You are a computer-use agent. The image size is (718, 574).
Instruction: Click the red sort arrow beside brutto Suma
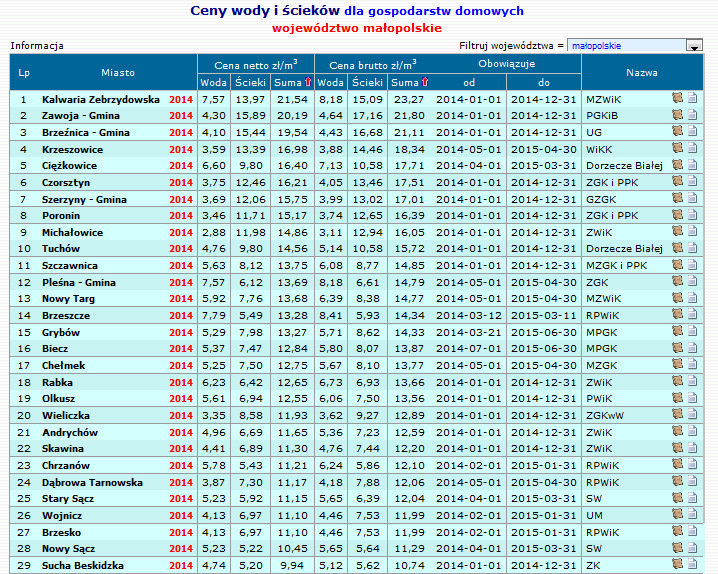(x=425, y=82)
